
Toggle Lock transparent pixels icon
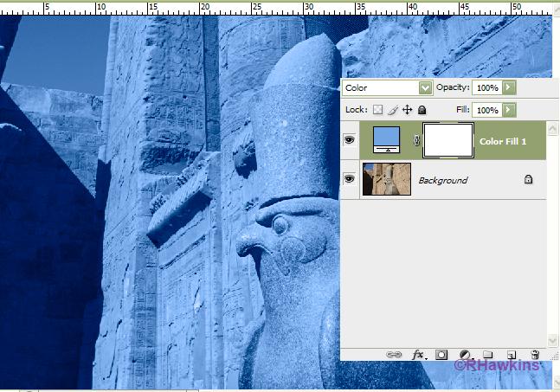pyautogui.click(x=377, y=110)
